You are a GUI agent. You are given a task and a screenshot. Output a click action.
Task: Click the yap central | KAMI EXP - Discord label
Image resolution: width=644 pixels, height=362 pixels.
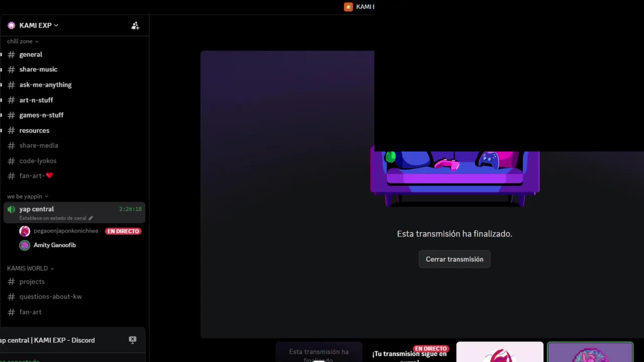tap(47, 340)
